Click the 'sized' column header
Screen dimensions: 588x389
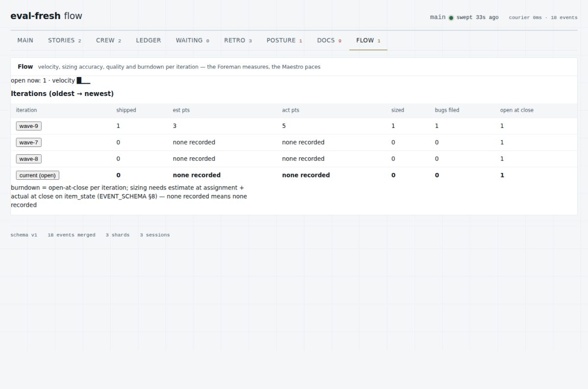tap(398, 110)
